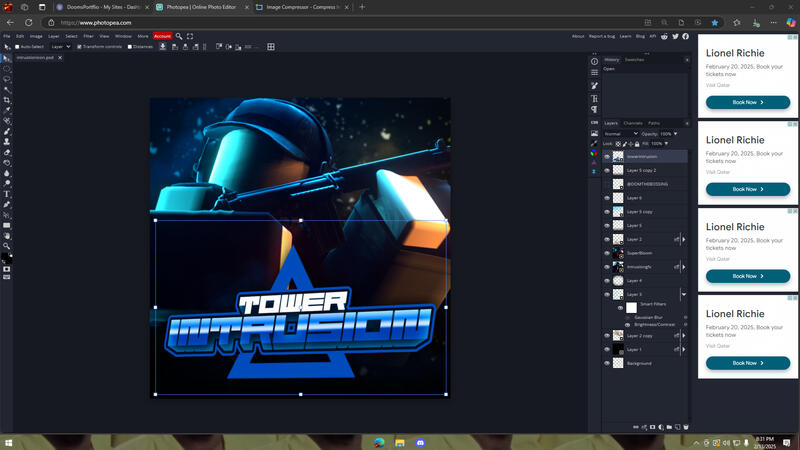Select the Crop tool
This screenshot has height=450, width=800.
(x=7, y=100)
